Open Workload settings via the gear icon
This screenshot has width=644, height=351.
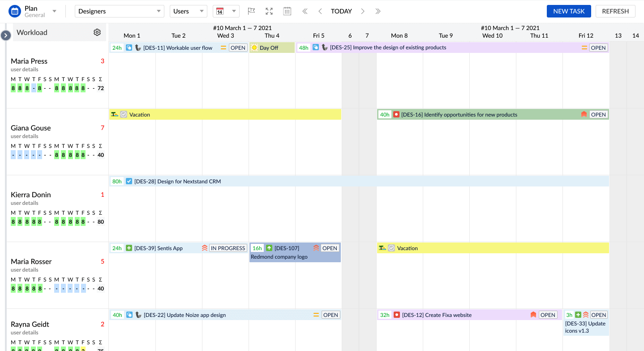[97, 32]
